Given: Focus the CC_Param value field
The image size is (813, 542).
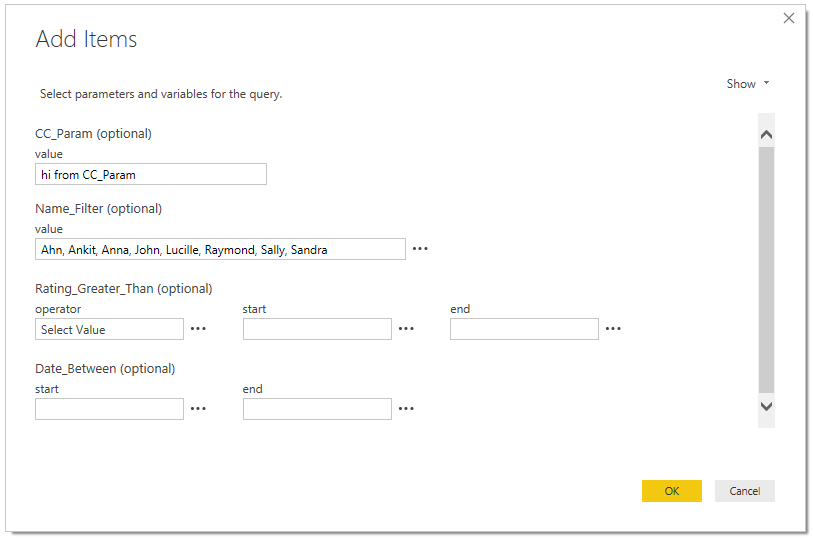Looking at the screenshot, I should [x=151, y=174].
